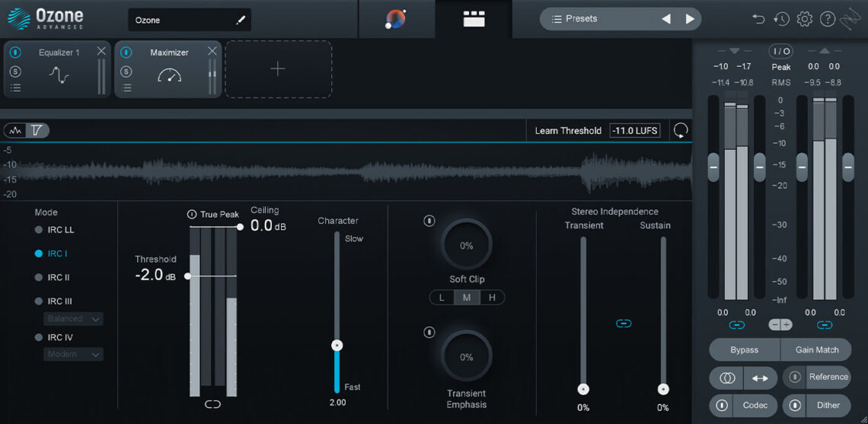Select the IRC I mode
Image resolution: width=868 pixels, height=424 pixels.
[x=50, y=253]
